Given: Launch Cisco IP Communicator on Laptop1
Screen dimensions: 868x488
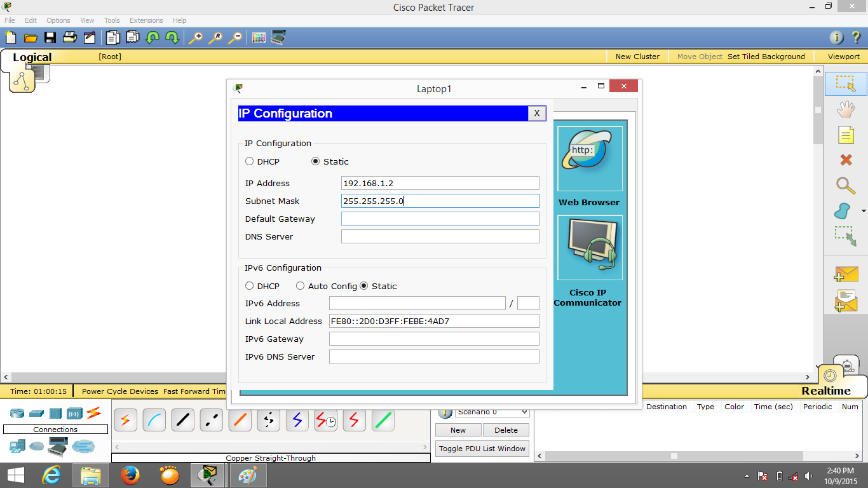Looking at the screenshot, I should click(588, 248).
